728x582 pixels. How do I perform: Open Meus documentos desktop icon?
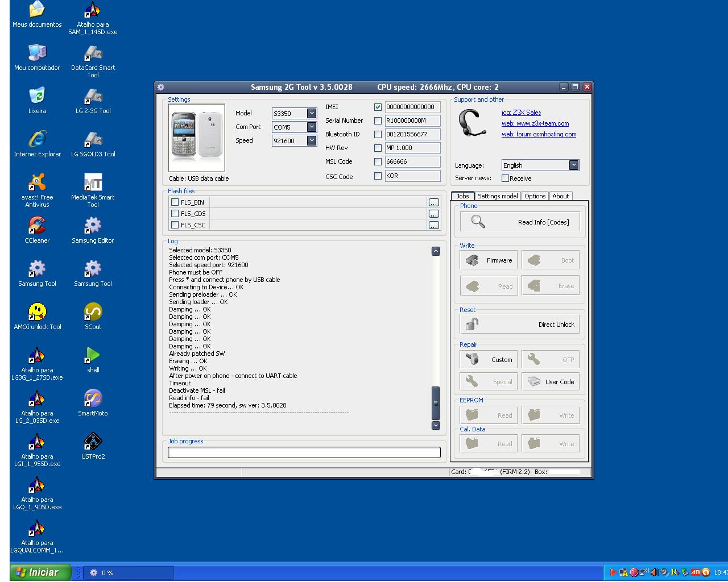[x=37, y=14]
